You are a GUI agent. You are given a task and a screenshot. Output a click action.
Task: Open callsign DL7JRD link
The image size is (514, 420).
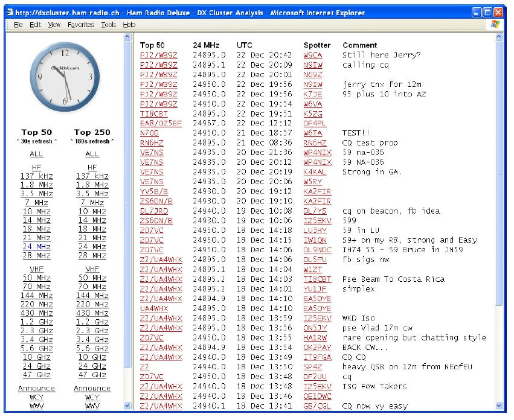154,211
